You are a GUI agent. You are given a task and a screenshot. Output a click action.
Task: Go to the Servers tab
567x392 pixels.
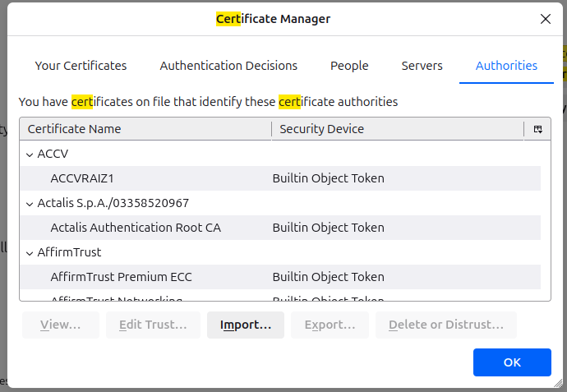(422, 66)
